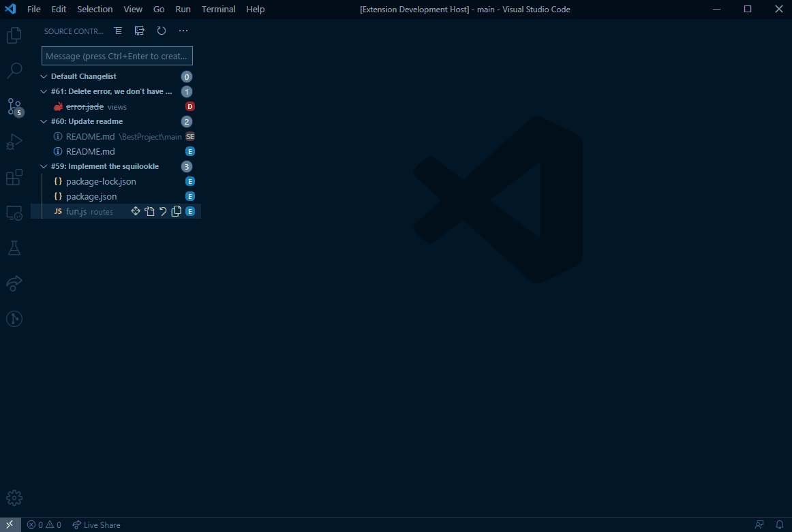Image resolution: width=792 pixels, height=532 pixels.
Task: Open the Terminal menu
Action: [218, 9]
